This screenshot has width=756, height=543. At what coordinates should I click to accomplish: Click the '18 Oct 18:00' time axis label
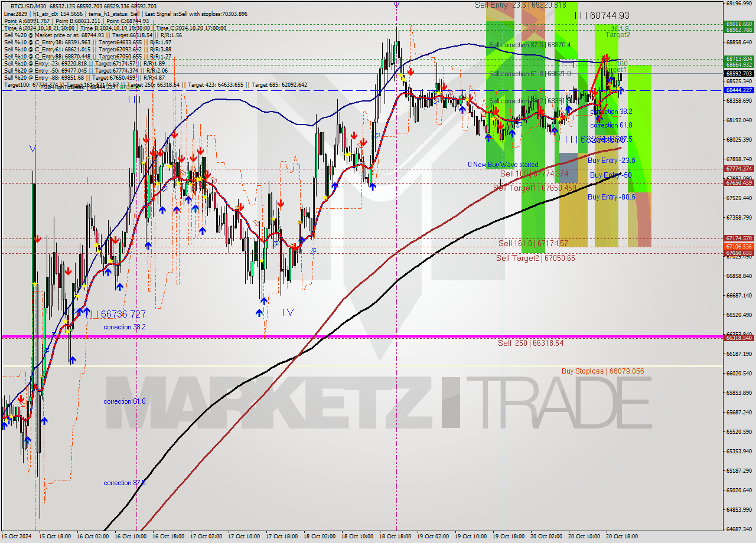pos(395,537)
